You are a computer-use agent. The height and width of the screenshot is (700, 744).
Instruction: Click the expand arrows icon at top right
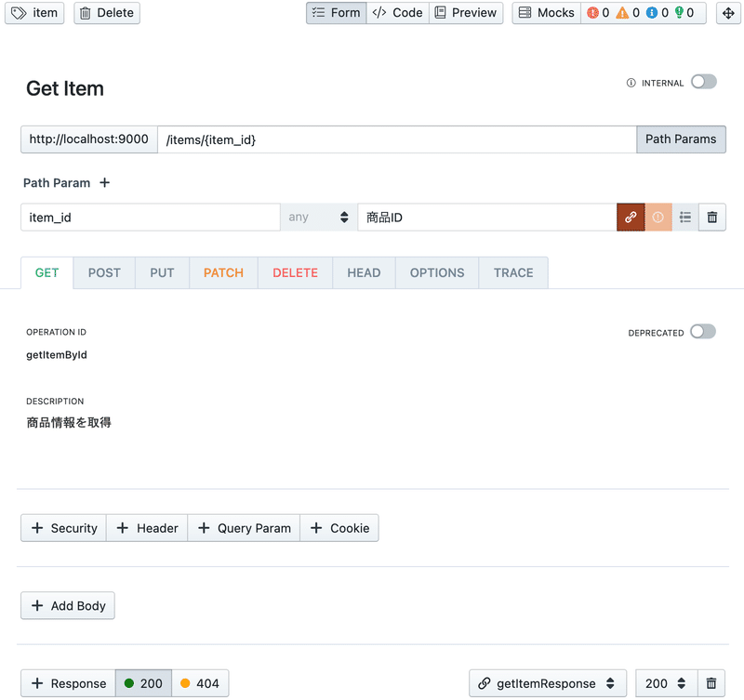tap(728, 13)
